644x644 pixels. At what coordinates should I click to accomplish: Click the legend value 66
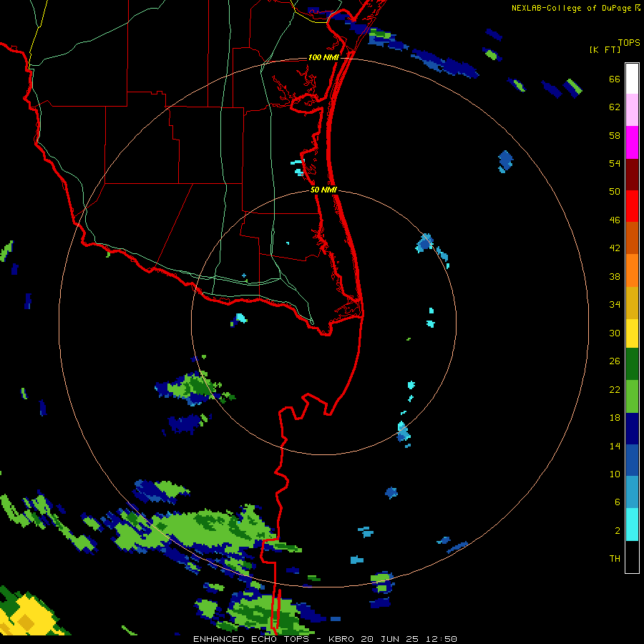[x=615, y=79]
